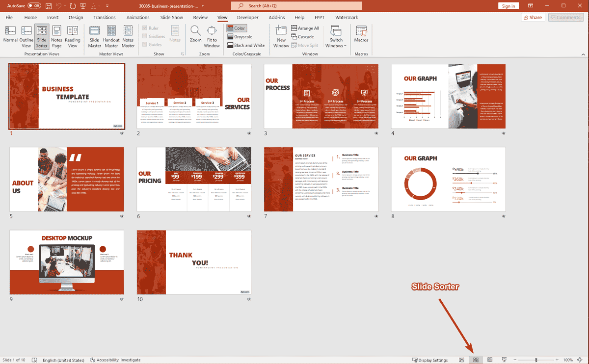
Task: Toggle the AutoSave switch
Action: click(34, 6)
